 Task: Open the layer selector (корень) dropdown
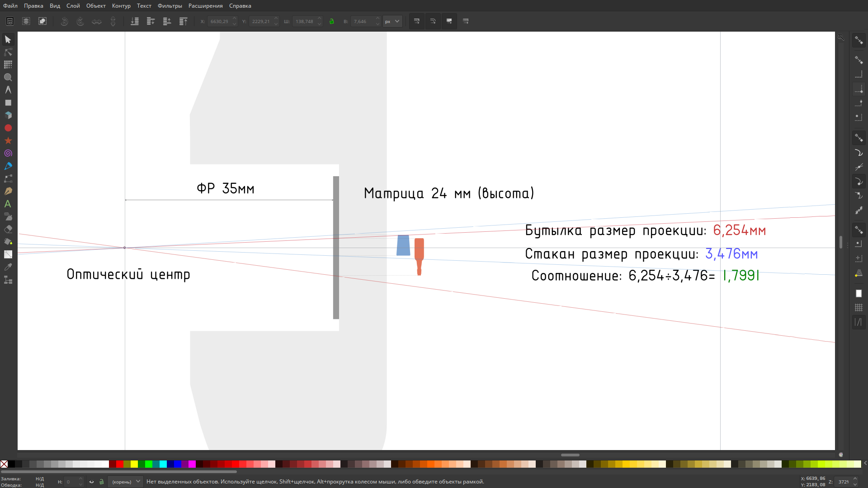126,482
